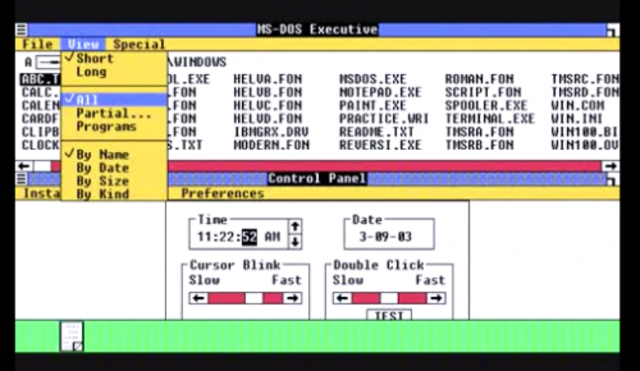Open the File menu

[x=38, y=44]
